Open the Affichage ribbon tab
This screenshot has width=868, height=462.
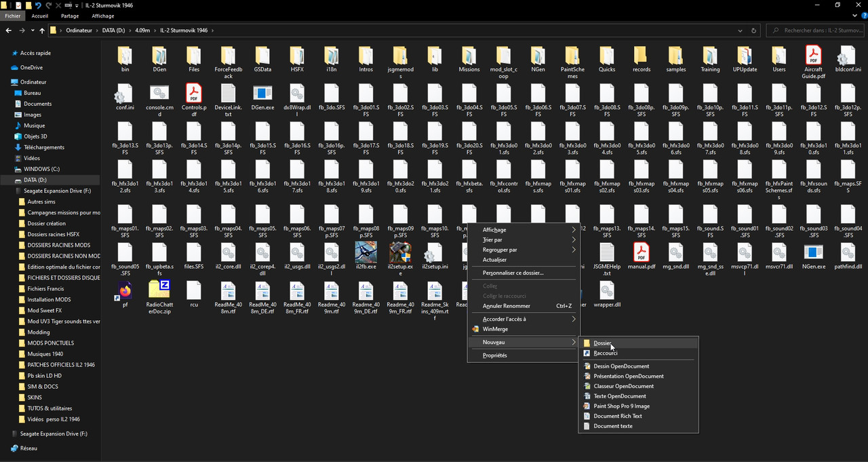pos(103,16)
